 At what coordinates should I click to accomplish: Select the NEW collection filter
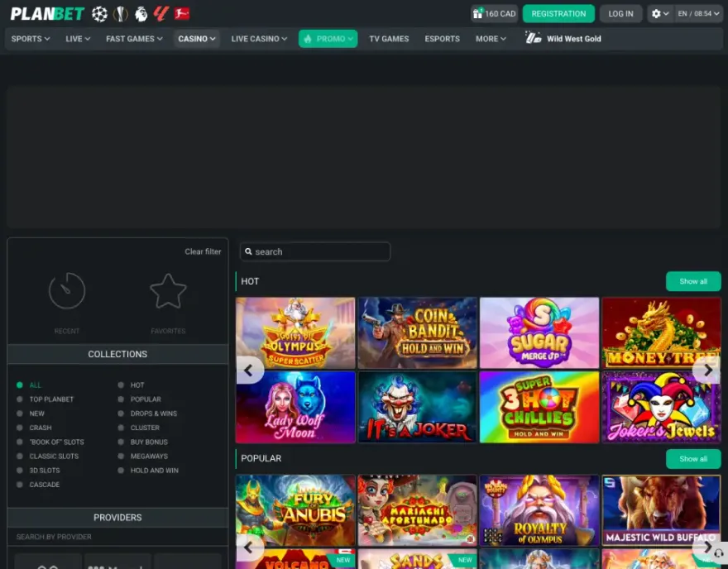pyautogui.click(x=31, y=413)
